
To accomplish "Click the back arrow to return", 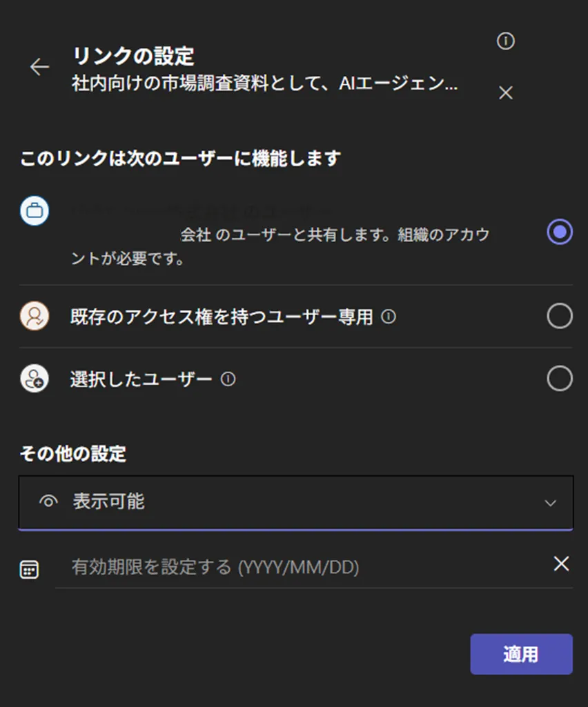I will [39, 66].
